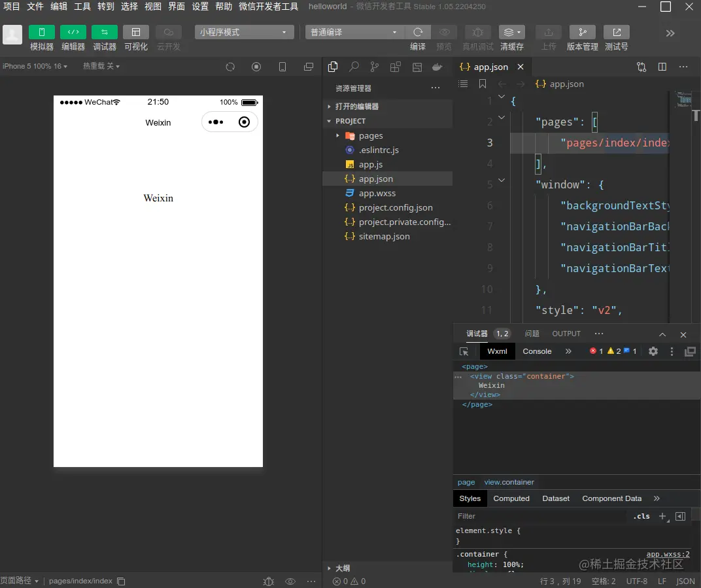The image size is (701, 588).
Task: Open the 热重载 hot reload dropdown
Action: (101, 66)
